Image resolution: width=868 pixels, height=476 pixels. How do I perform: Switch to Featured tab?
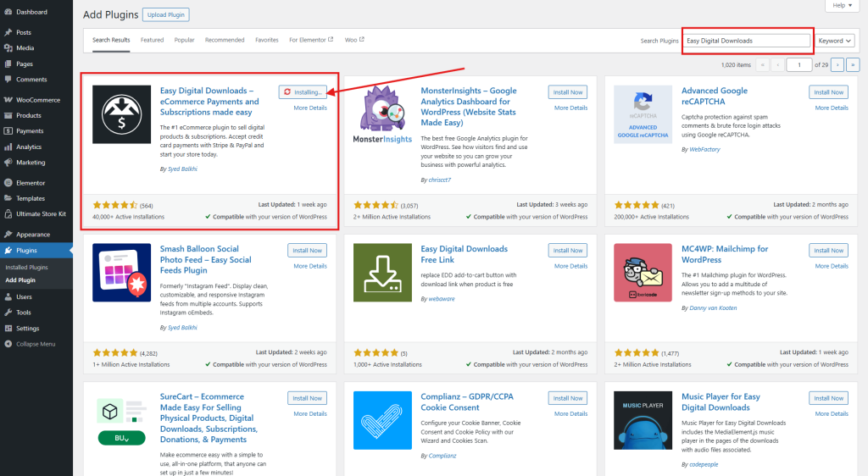[x=153, y=40]
